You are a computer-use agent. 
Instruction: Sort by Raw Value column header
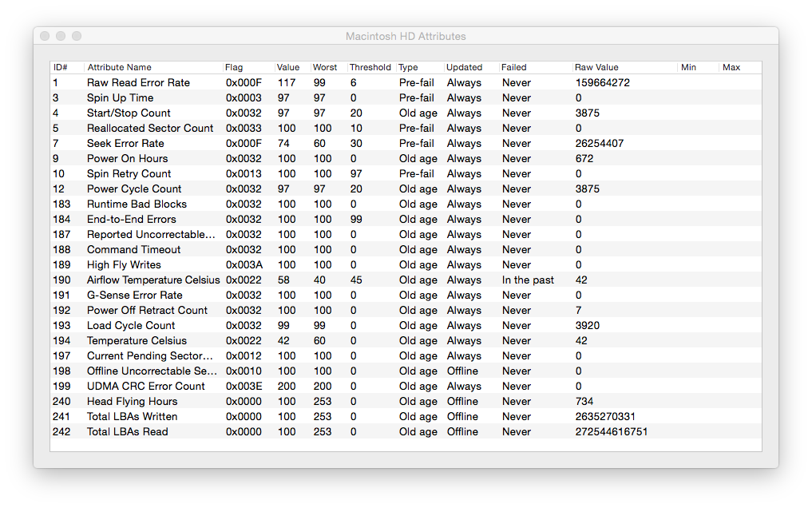click(625, 67)
